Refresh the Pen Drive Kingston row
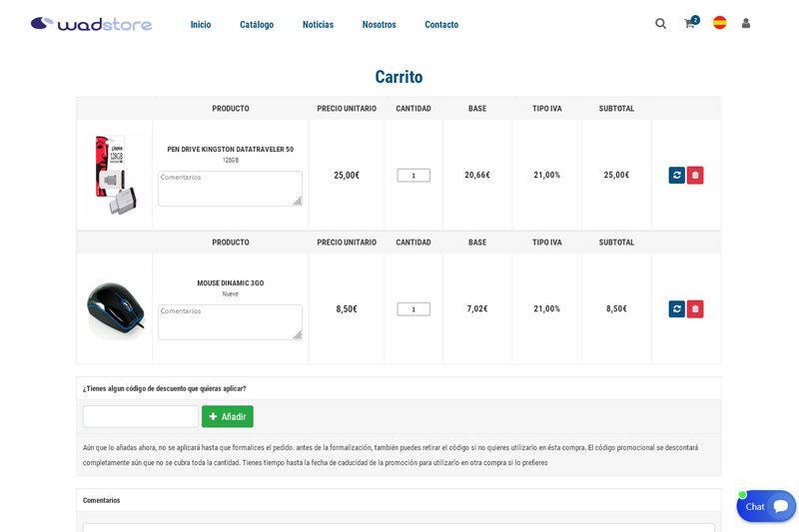The width and height of the screenshot is (799, 532). point(677,175)
